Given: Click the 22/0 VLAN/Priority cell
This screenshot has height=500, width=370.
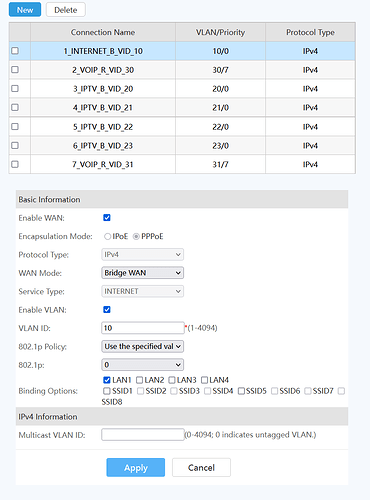Looking at the screenshot, I should click(220, 127).
